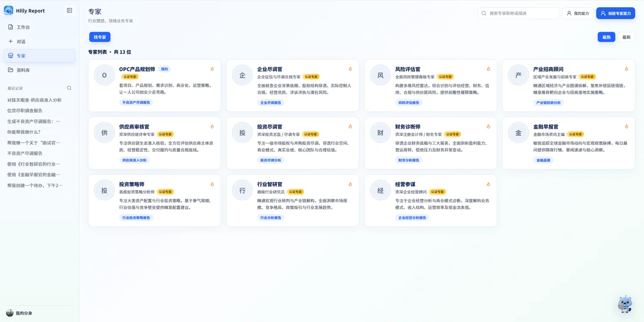This screenshot has height=322, width=644.
Task: Click the flame icon on 供应商审核官 card
Action: (212, 126)
